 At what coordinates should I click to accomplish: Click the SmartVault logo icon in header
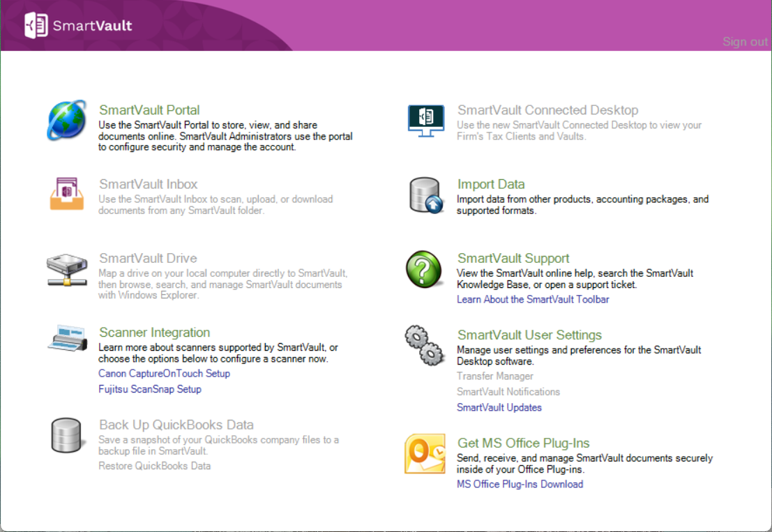point(36,25)
